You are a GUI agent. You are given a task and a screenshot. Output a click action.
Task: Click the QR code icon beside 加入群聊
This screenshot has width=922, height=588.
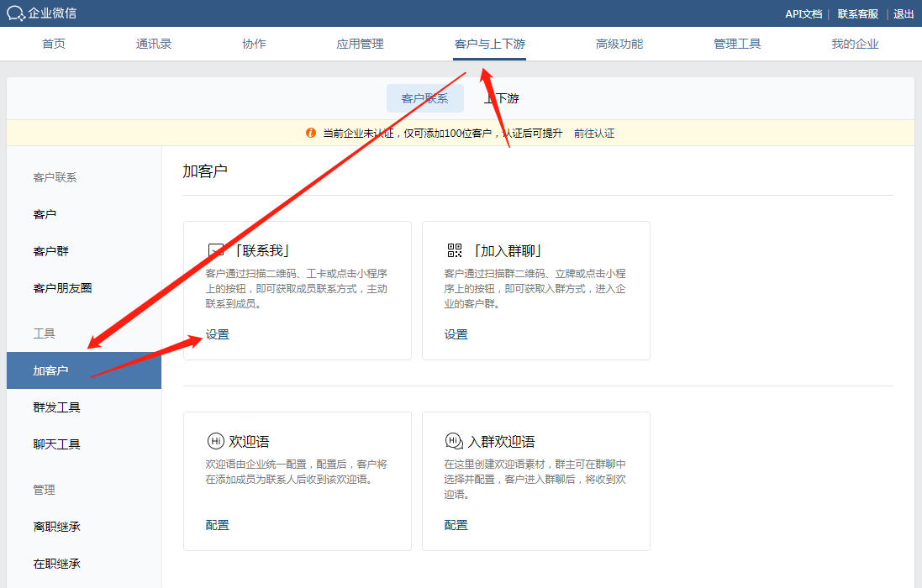455,251
